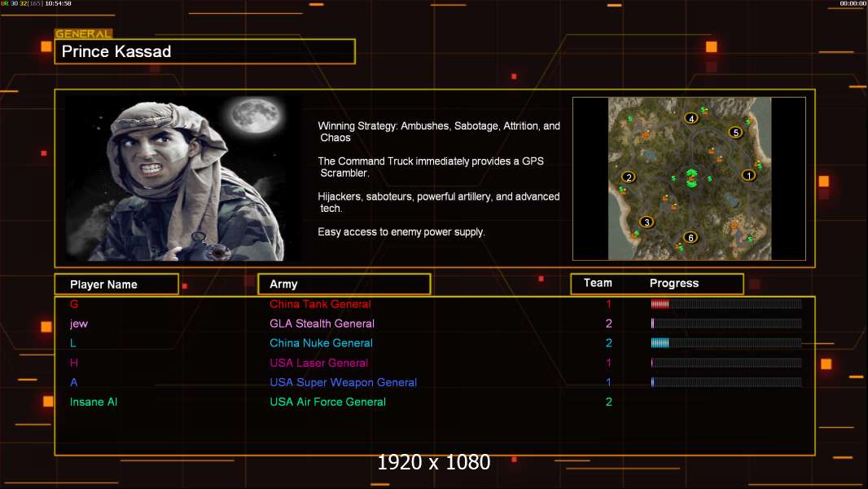
Task: Click the Team column header
Action: coord(598,283)
